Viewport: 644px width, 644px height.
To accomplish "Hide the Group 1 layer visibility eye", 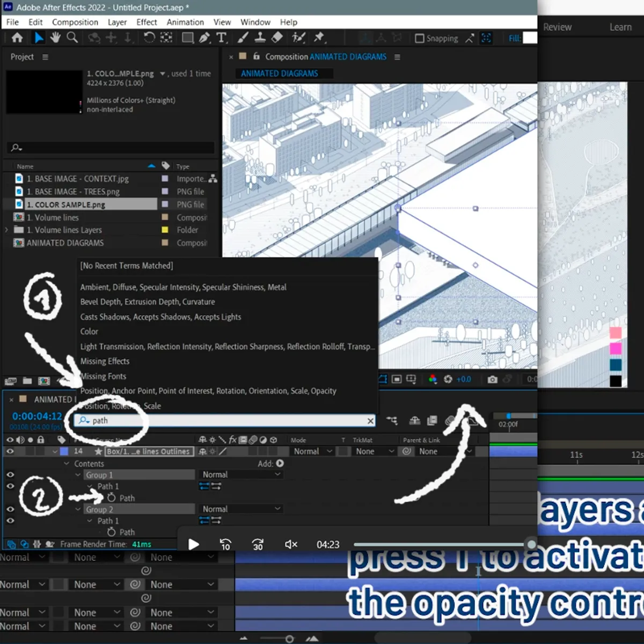I will coord(9,474).
